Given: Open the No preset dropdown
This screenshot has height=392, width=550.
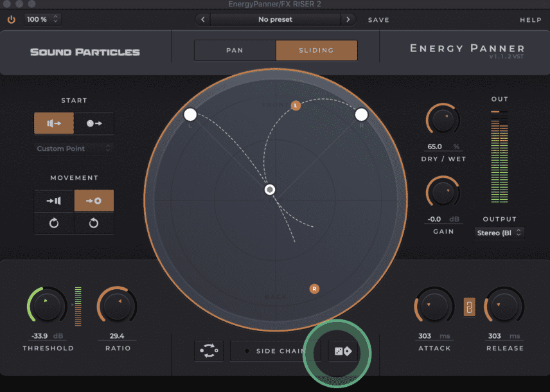Looking at the screenshot, I should click(x=276, y=20).
